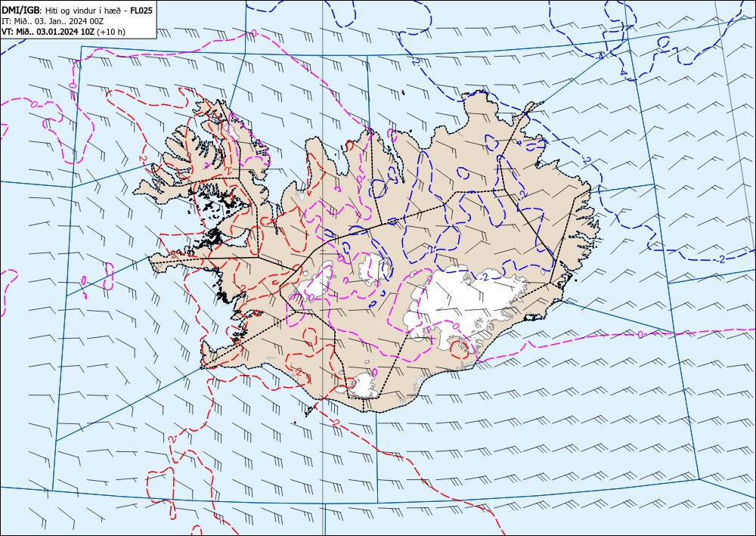This screenshot has height=536, width=756.
Task: Click the title "Hiti og vindur í hæð - FL025"
Action: (99, 10)
